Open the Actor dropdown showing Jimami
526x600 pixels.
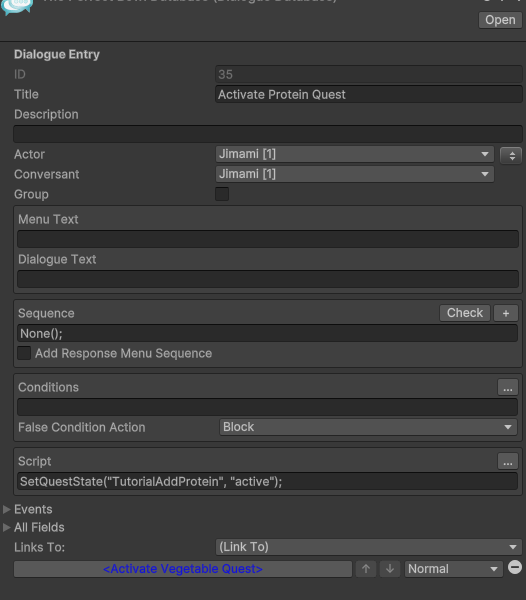355,154
